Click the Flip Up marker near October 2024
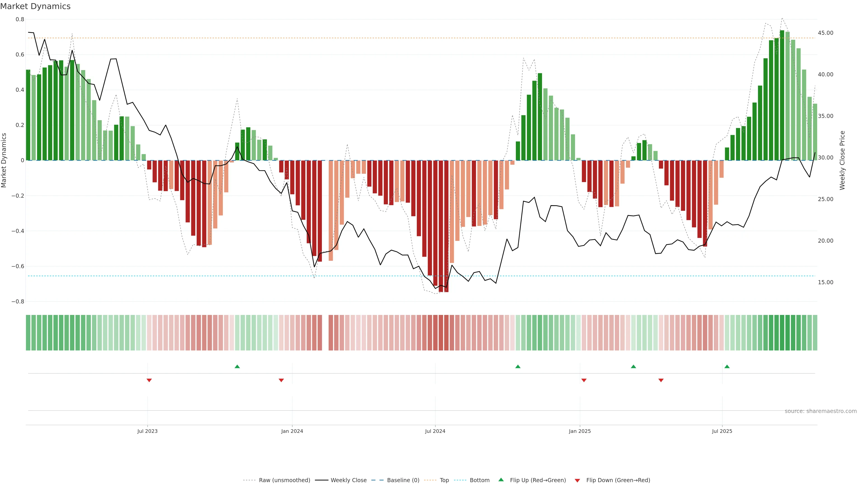Image resolution: width=868 pixels, height=488 pixels. pos(518,366)
